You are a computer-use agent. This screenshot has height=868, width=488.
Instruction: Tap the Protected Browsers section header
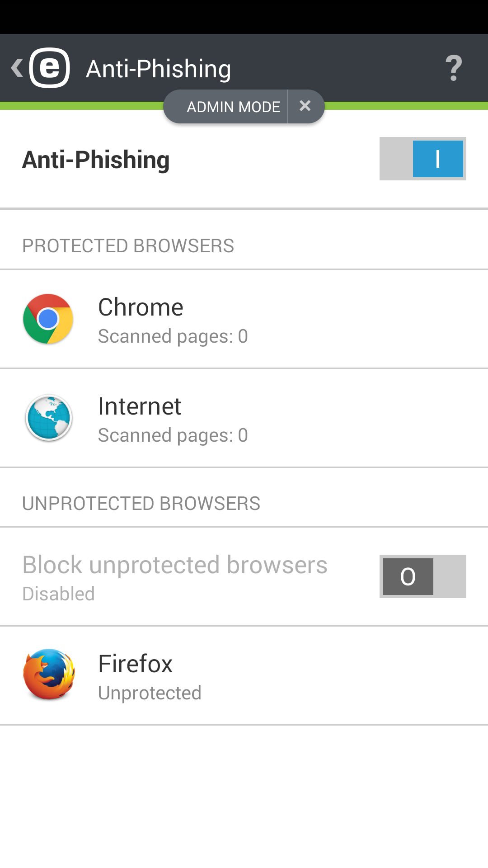pyautogui.click(x=128, y=246)
